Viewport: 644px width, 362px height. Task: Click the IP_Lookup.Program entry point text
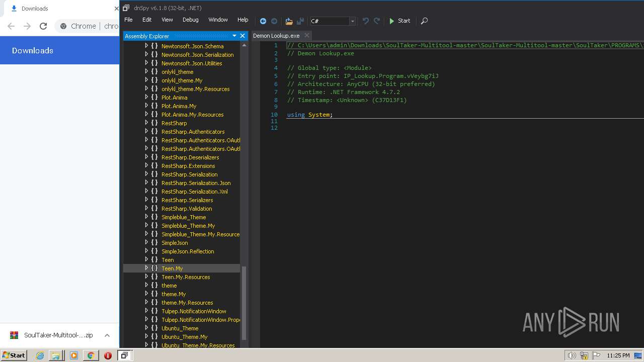[x=391, y=76]
